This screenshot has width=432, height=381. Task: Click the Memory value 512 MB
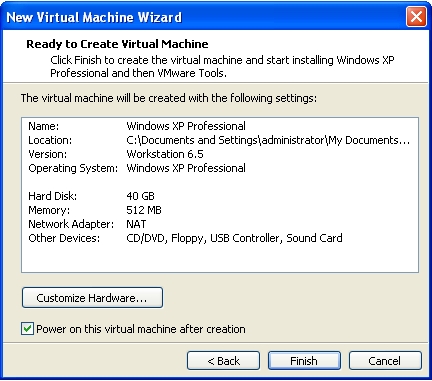click(x=144, y=210)
